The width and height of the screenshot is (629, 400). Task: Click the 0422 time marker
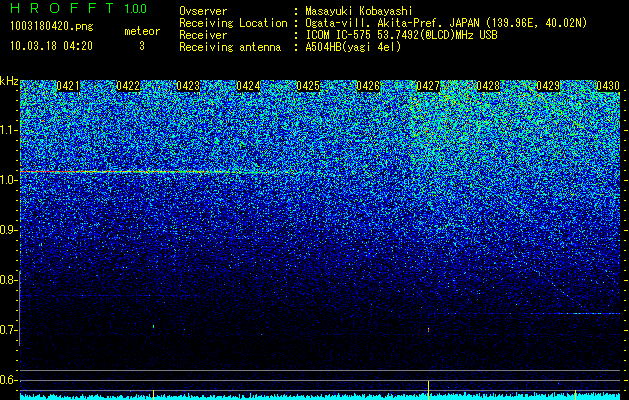128,86
